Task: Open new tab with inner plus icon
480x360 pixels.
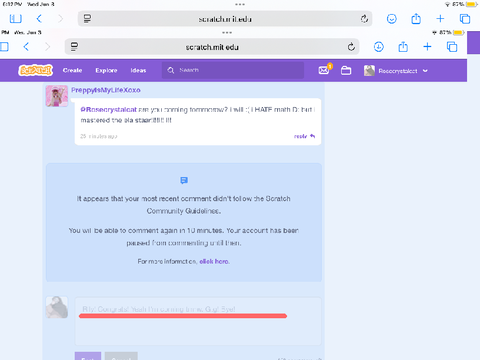Action: tap(427, 47)
